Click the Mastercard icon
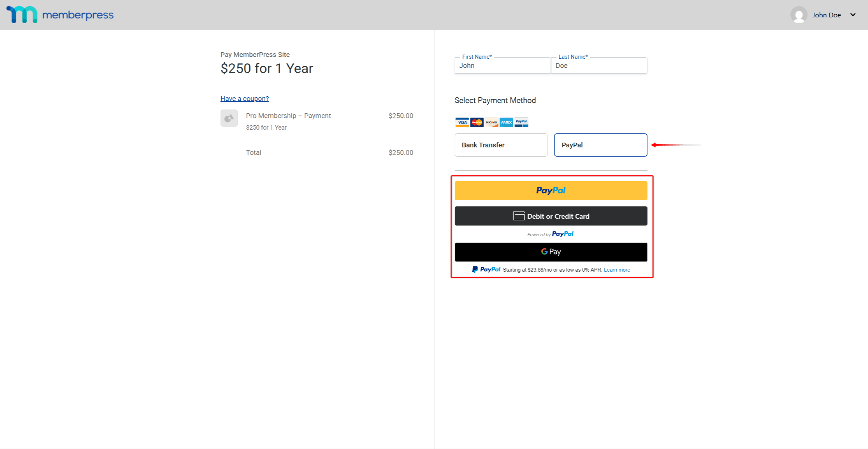This screenshot has width=868, height=449. tap(477, 122)
